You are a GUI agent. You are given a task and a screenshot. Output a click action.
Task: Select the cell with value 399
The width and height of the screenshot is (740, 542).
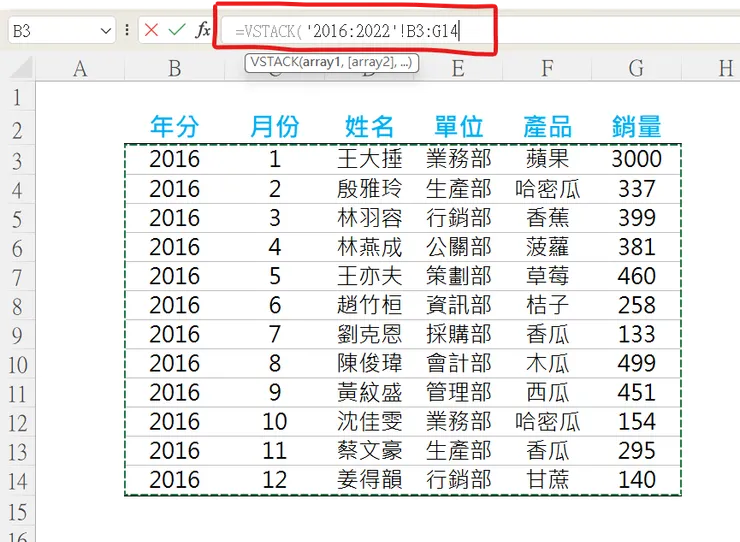tap(636, 218)
